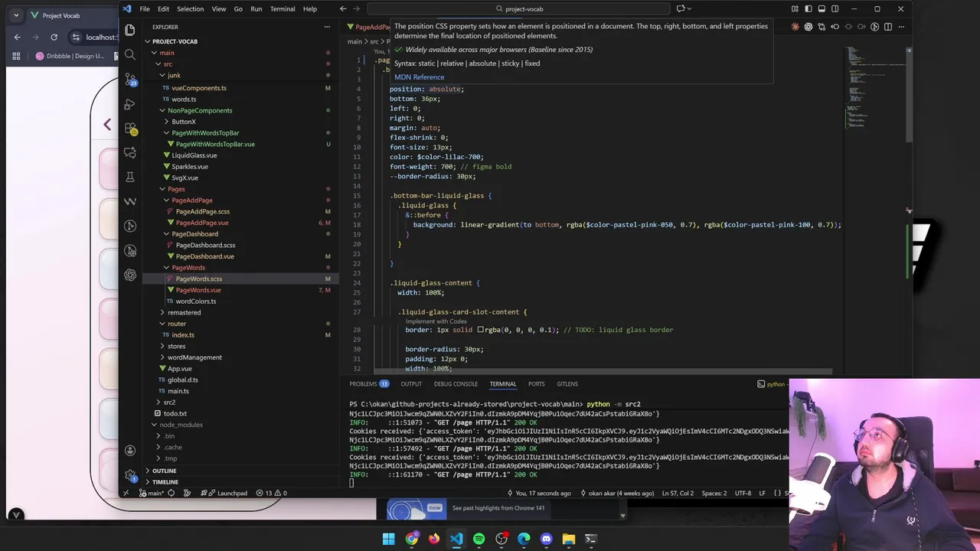
Task: Open editor More Actions ellipsis
Action: tap(901, 27)
